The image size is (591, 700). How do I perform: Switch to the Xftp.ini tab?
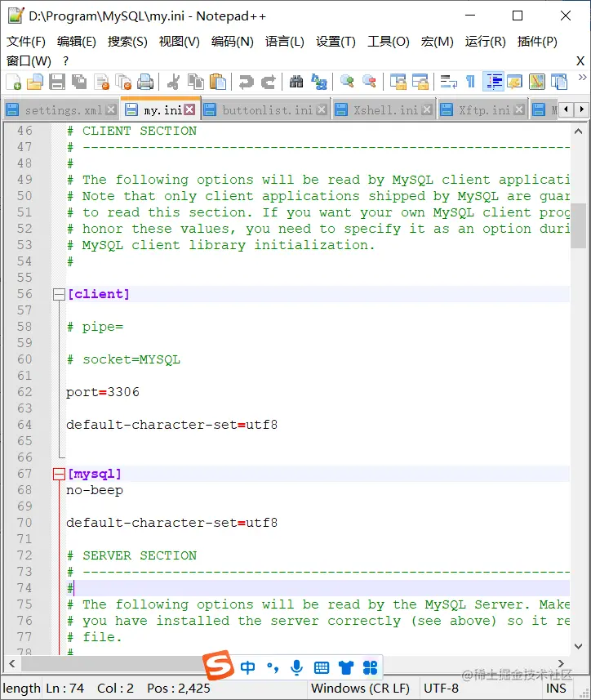click(484, 109)
